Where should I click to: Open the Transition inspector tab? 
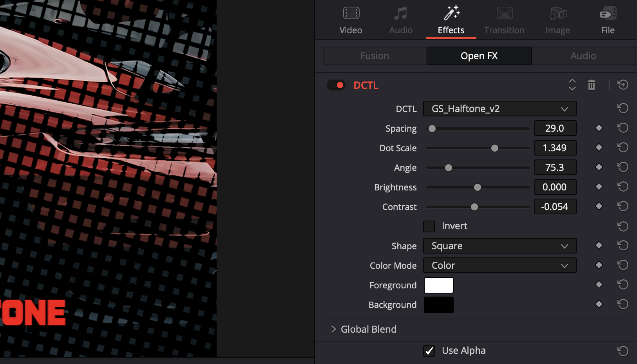point(504,20)
